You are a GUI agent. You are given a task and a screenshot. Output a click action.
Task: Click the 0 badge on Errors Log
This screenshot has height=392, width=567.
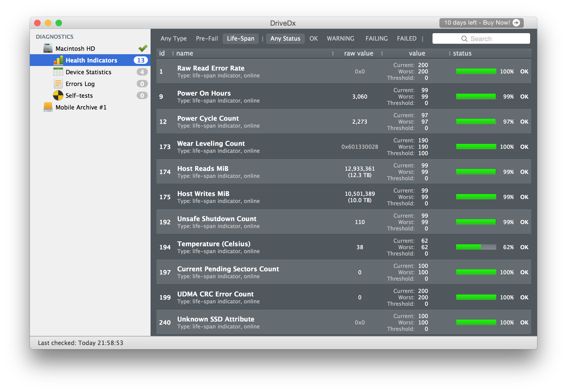click(x=142, y=84)
